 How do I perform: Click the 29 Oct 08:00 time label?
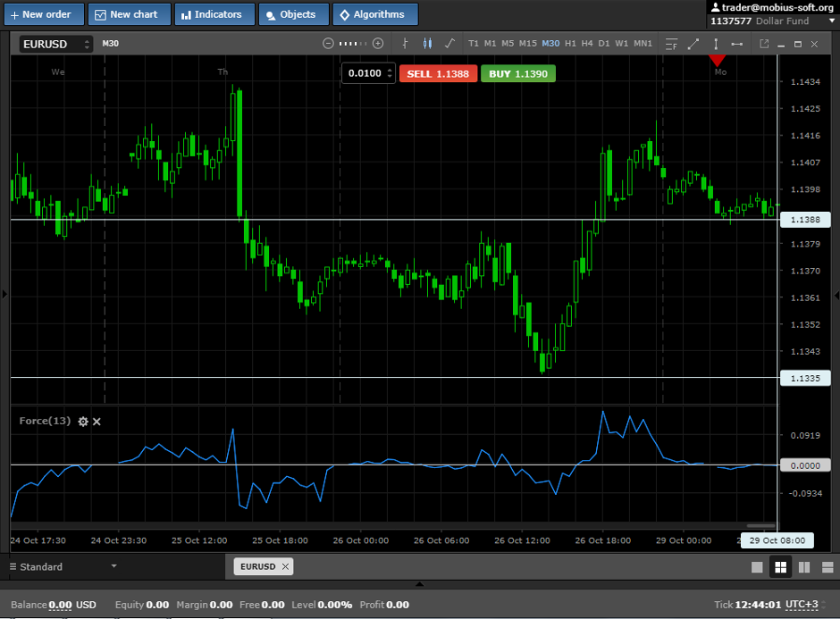tap(777, 540)
